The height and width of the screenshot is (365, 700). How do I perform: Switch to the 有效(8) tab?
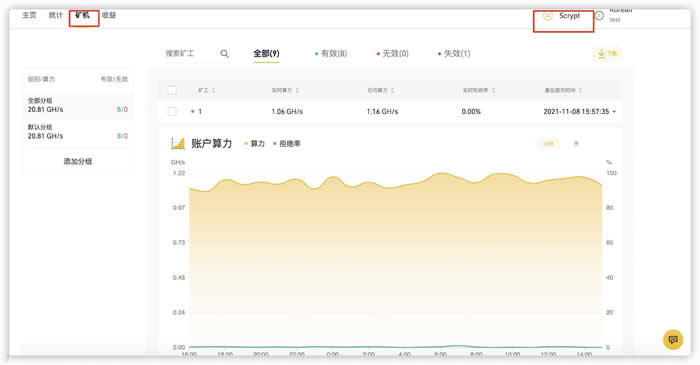331,54
